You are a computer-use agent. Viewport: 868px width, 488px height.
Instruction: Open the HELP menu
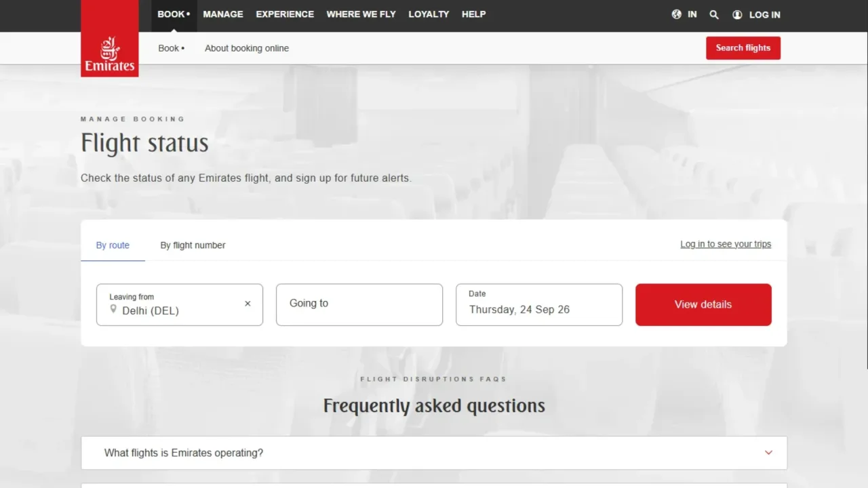[x=473, y=14]
